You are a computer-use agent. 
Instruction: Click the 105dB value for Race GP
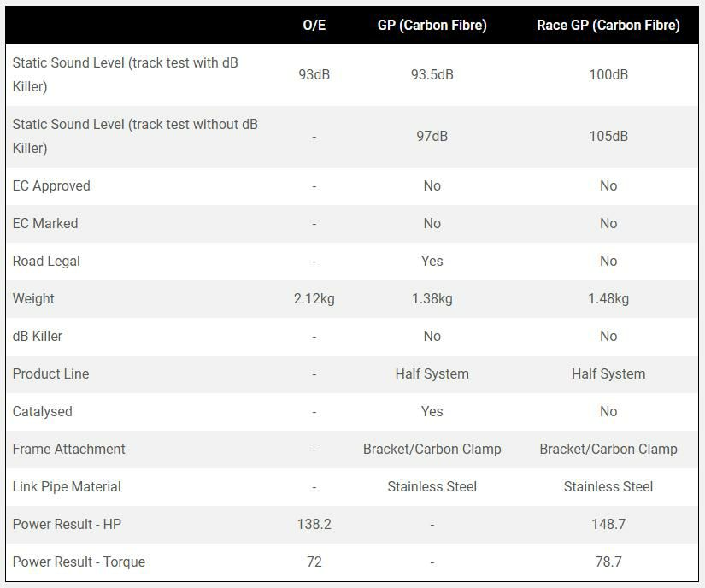point(608,136)
